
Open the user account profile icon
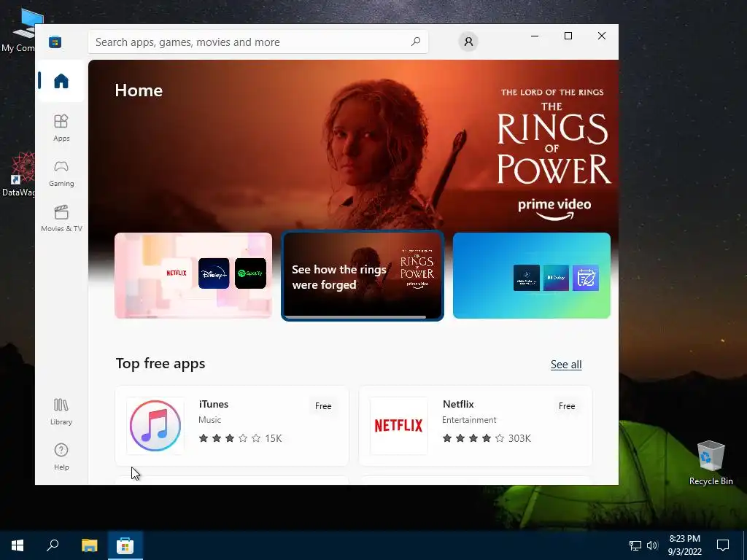468,42
